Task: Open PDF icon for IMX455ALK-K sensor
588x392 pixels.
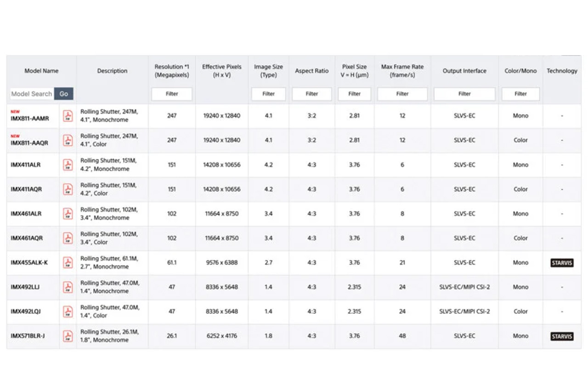Action: point(68,262)
